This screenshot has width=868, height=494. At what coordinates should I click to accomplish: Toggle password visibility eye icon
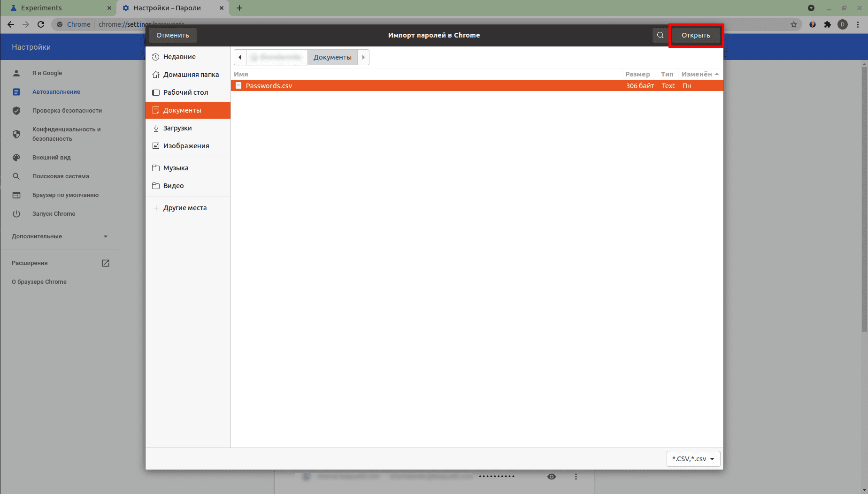tap(552, 477)
